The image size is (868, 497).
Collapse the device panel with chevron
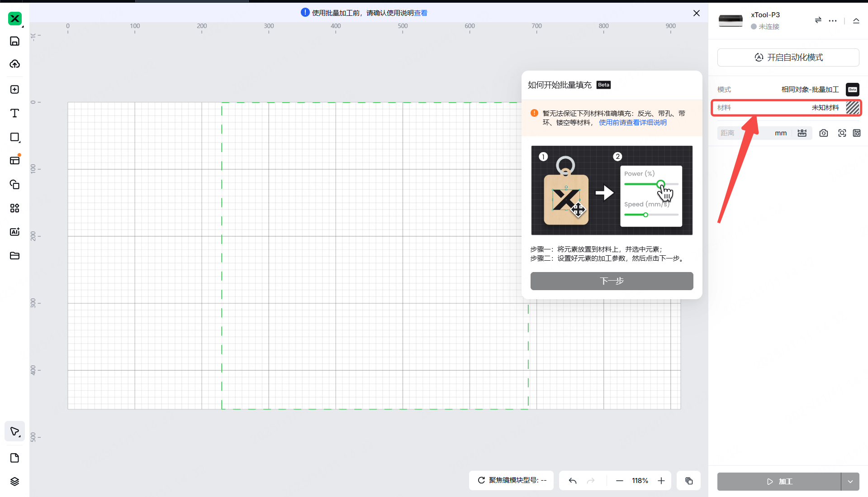pos(856,21)
